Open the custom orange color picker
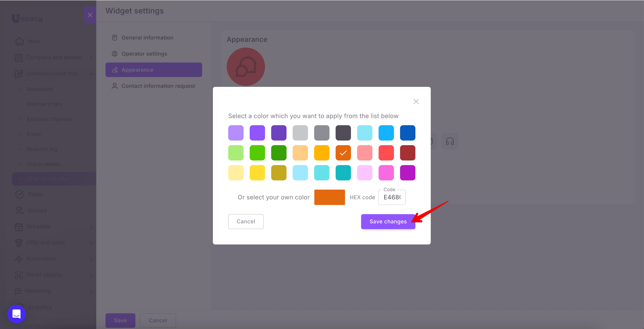 pyautogui.click(x=329, y=197)
